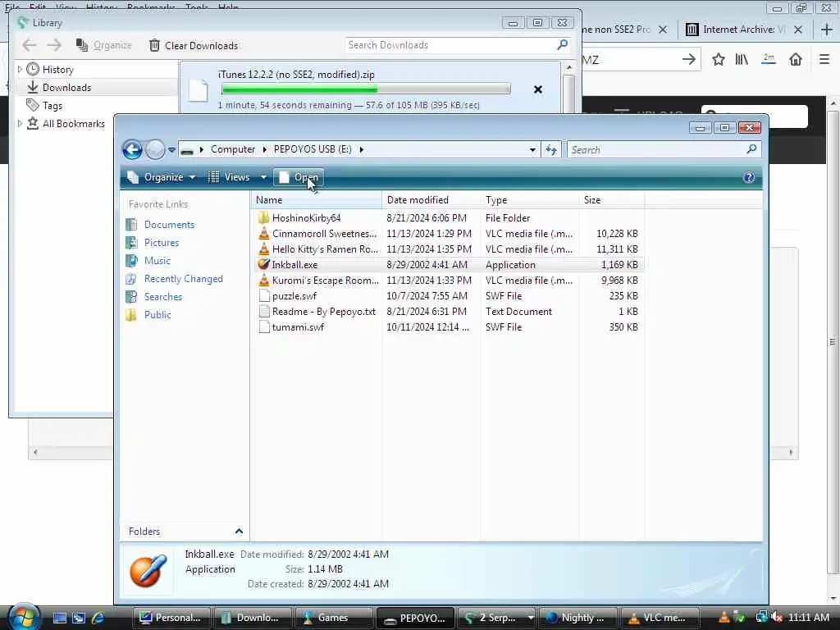Click Computer in the address breadcrumb

coord(232,149)
